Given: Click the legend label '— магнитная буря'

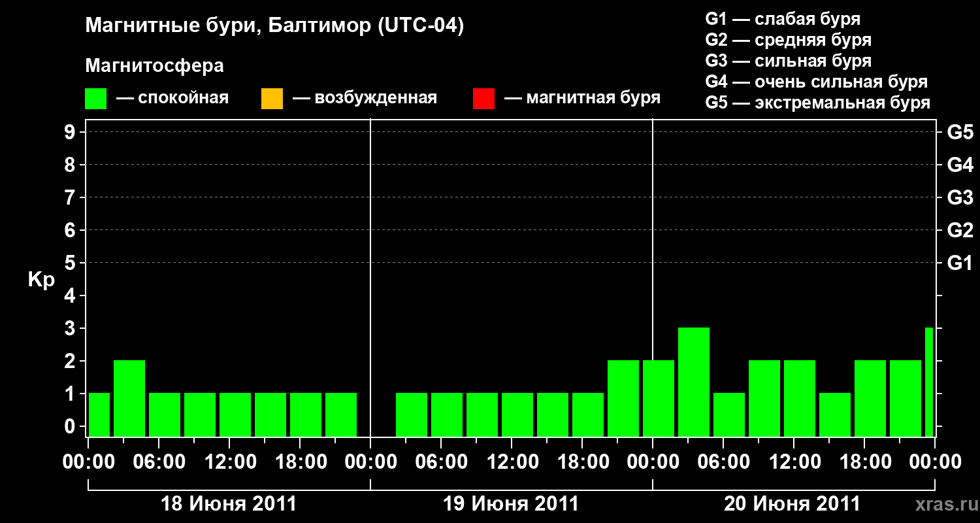Looking at the screenshot, I should pyautogui.click(x=583, y=98).
